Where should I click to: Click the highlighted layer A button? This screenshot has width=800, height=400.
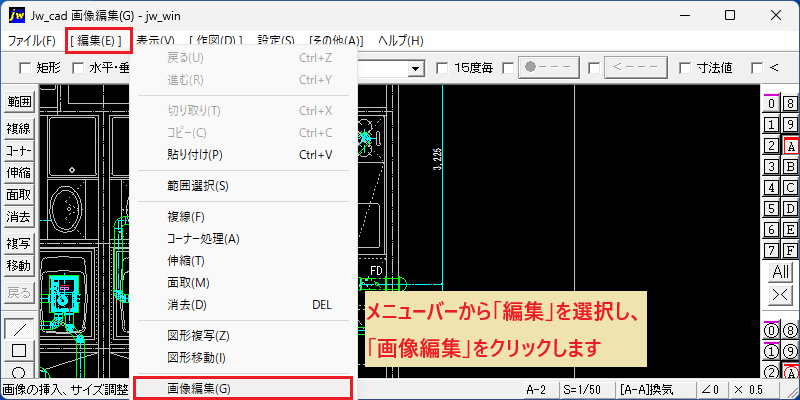(x=791, y=146)
